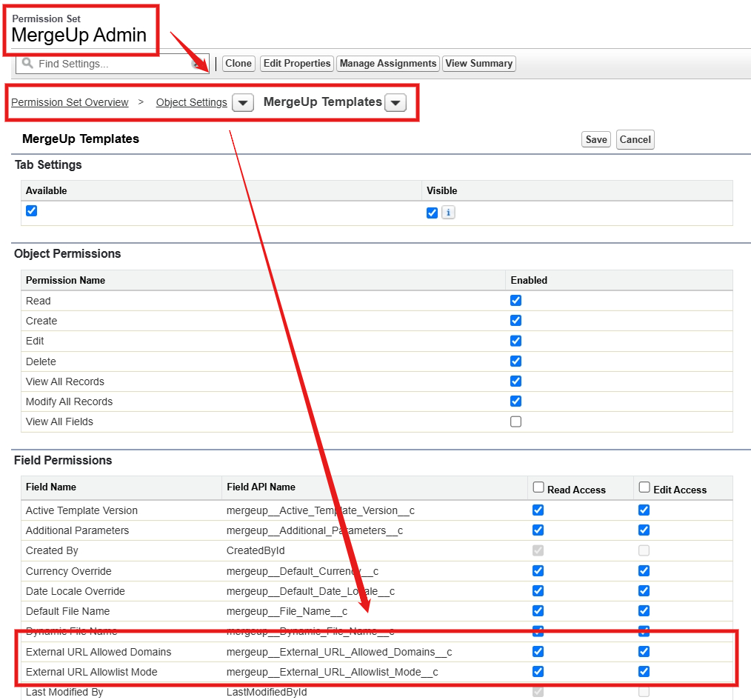Save the MergeUp Templates settings

pos(596,139)
